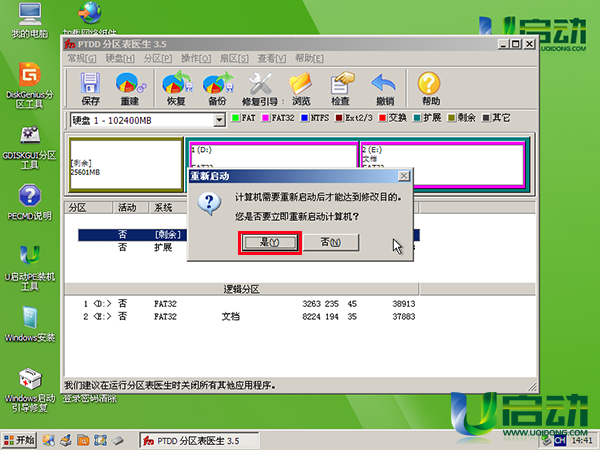The width and height of the screenshot is (600, 450).
Task: Click the PTDD taskbar window button
Action: coord(199,441)
